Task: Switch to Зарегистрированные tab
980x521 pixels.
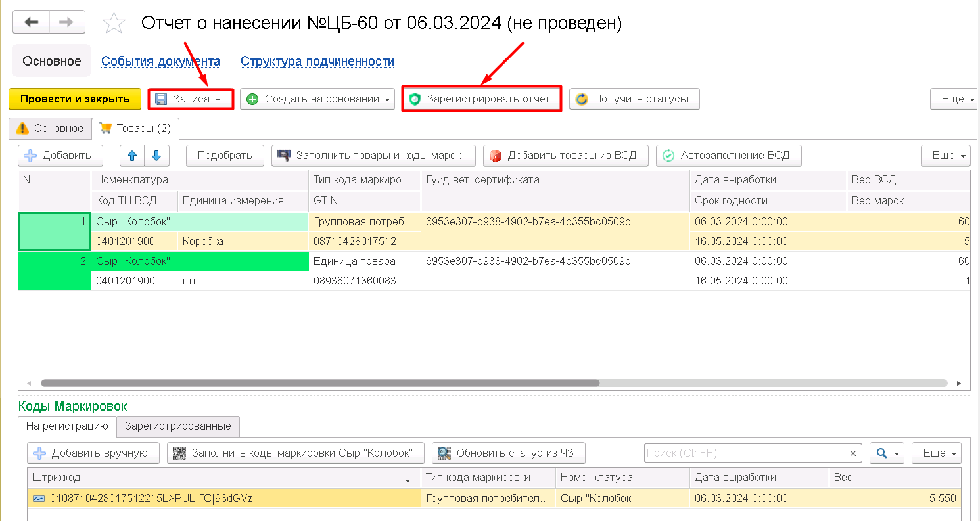Action: pos(178,426)
